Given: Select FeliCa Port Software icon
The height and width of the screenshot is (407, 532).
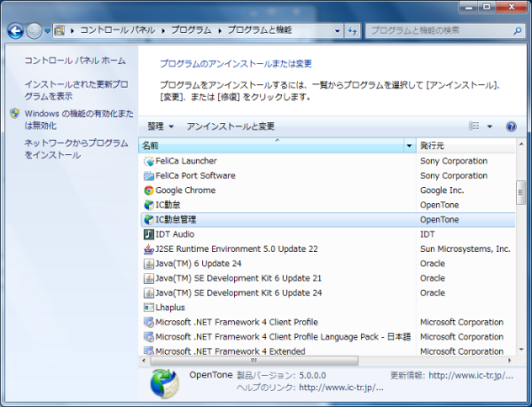Looking at the screenshot, I should pos(149,176).
